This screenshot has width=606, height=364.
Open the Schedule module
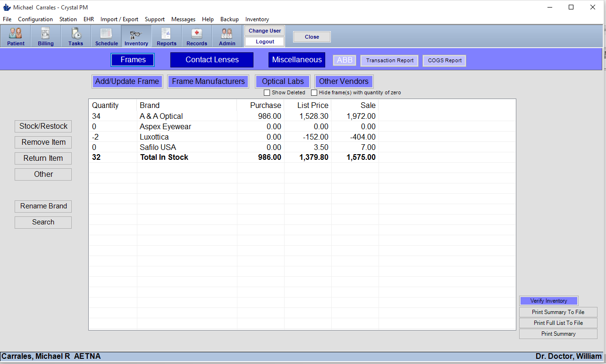click(x=106, y=36)
